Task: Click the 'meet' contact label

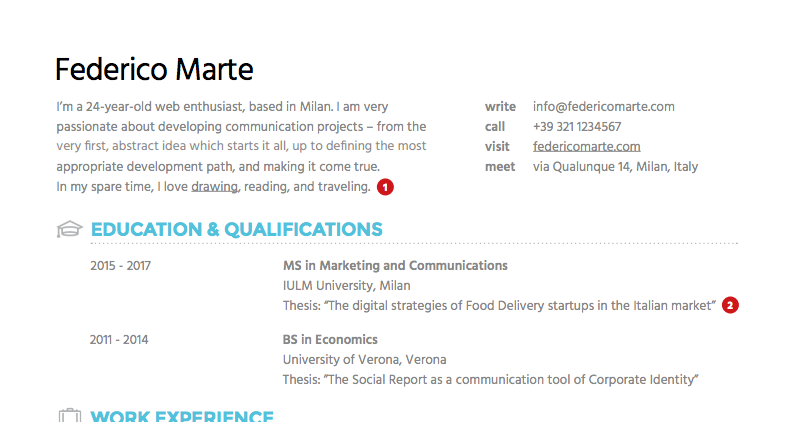Action: [x=500, y=167]
